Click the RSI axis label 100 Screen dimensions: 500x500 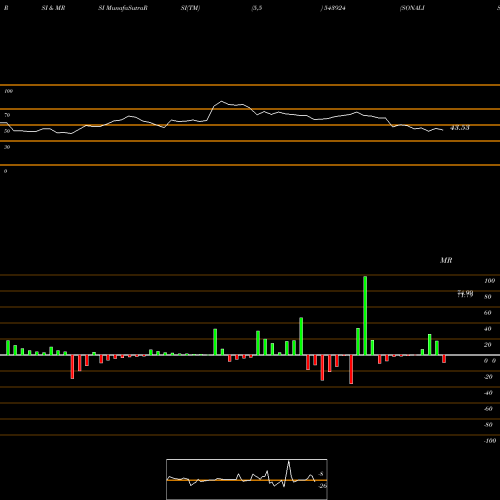8,91
